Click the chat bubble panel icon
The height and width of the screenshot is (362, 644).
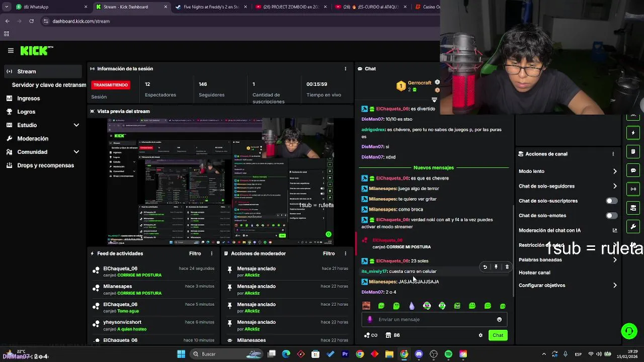tap(633, 170)
